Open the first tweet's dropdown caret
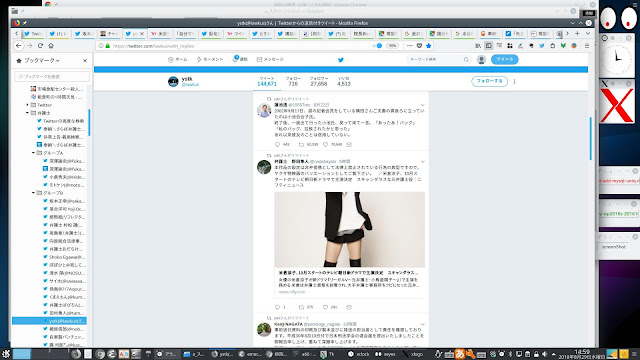Image resolution: width=640 pixels, height=360 pixels. tap(422, 105)
